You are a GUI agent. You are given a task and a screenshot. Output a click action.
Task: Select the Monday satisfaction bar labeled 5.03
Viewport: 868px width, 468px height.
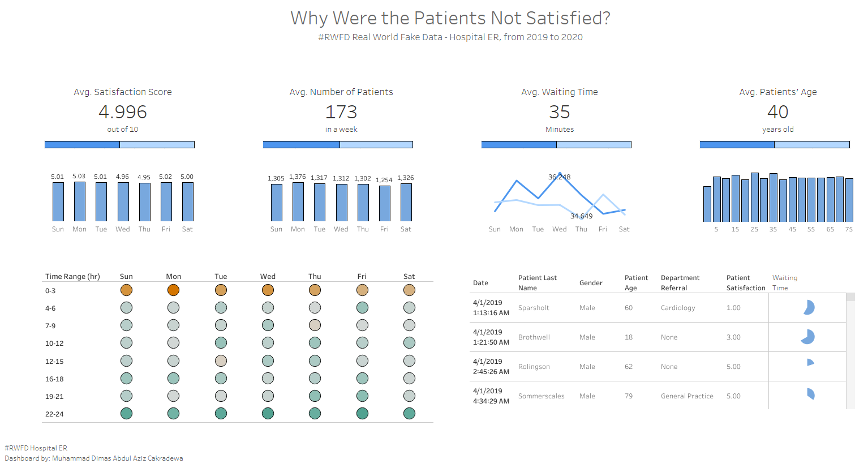pyautogui.click(x=79, y=201)
